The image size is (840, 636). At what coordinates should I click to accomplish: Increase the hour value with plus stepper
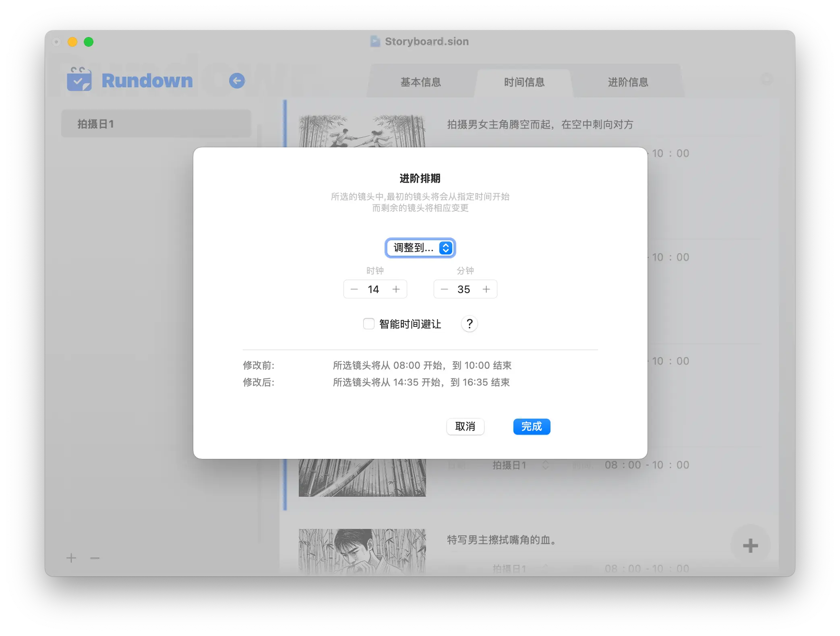pos(396,289)
